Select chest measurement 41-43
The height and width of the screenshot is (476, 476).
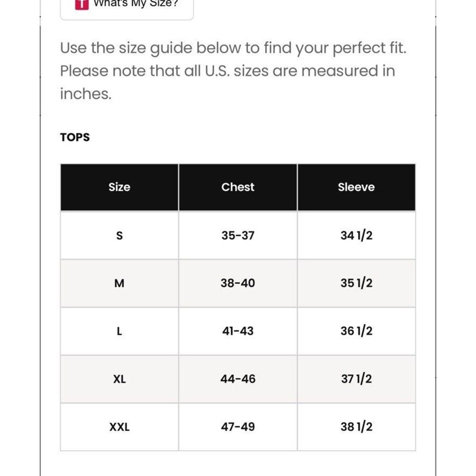238,331
